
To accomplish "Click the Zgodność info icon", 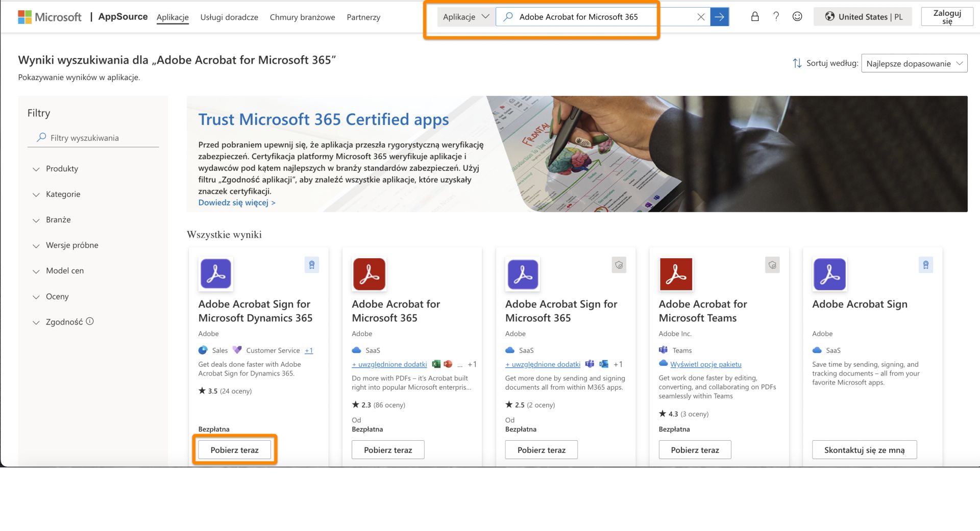I will 90,321.
